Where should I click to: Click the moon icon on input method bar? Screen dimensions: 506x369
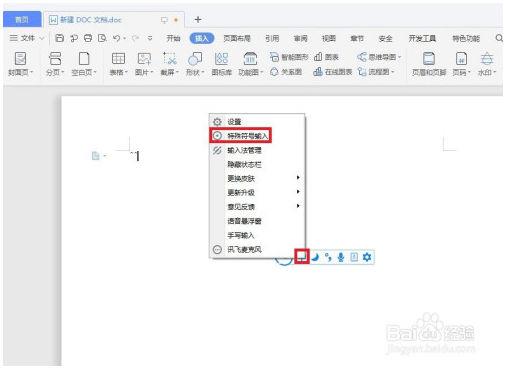click(x=315, y=257)
